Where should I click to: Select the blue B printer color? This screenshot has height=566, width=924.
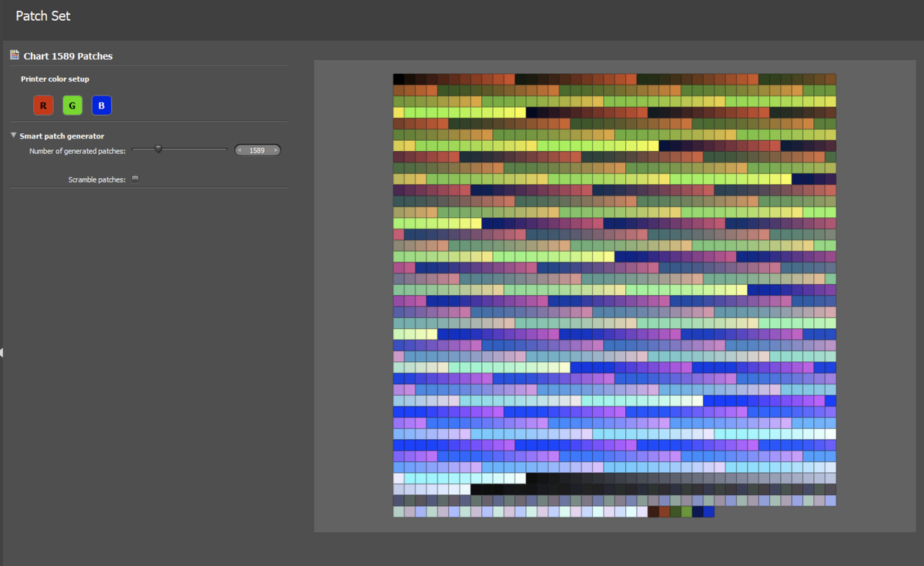(x=102, y=105)
